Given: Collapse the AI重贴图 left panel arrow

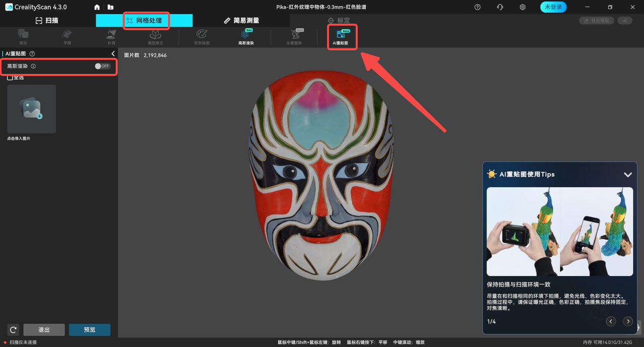Looking at the screenshot, I should click(113, 54).
